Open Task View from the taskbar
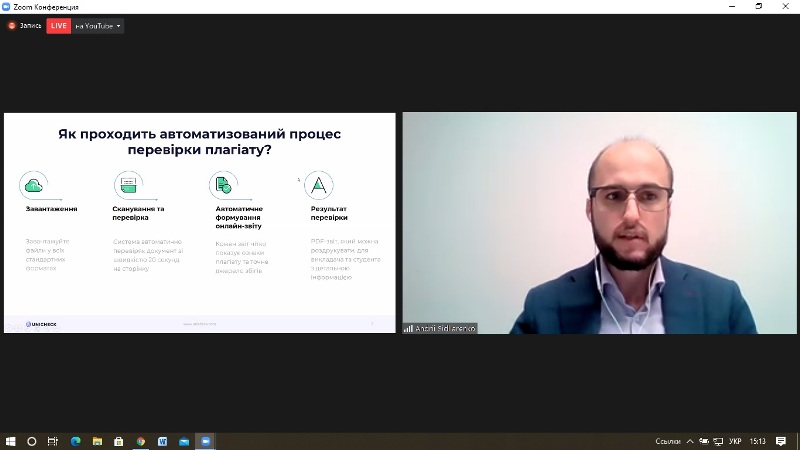The height and width of the screenshot is (450, 800). point(53,441)
